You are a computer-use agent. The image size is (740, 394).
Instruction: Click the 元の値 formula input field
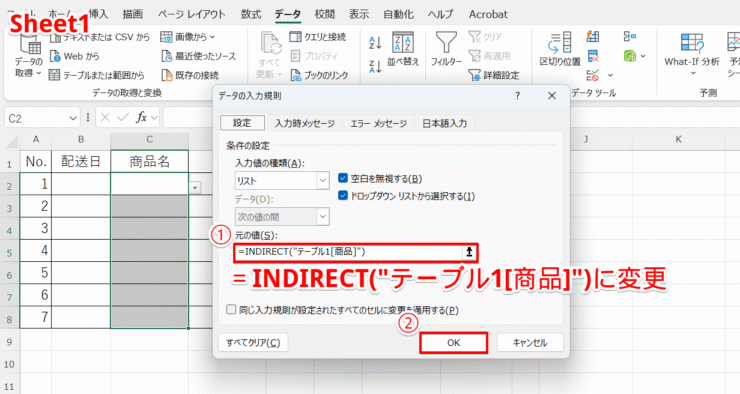(348, 252)
